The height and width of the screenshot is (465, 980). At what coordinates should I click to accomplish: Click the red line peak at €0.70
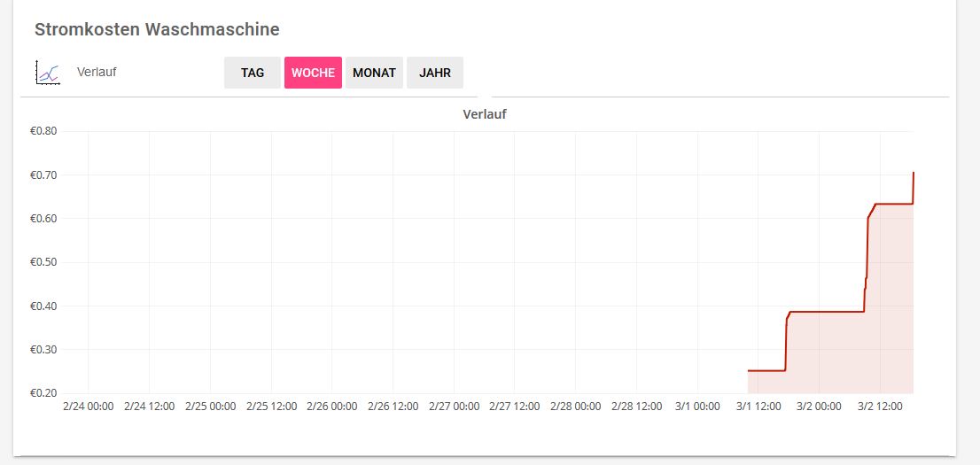pos(914,173)
